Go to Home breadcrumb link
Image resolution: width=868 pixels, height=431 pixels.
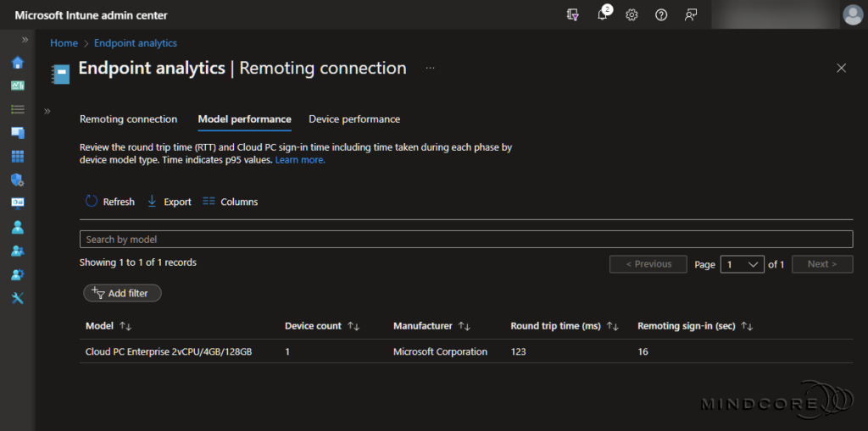point(64,43)
